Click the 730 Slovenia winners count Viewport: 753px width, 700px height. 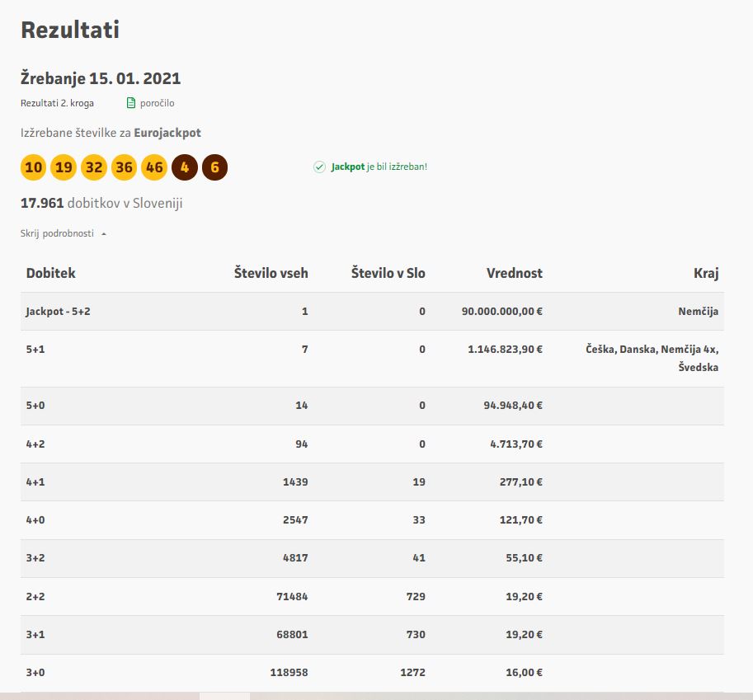(x=416, y=634)
